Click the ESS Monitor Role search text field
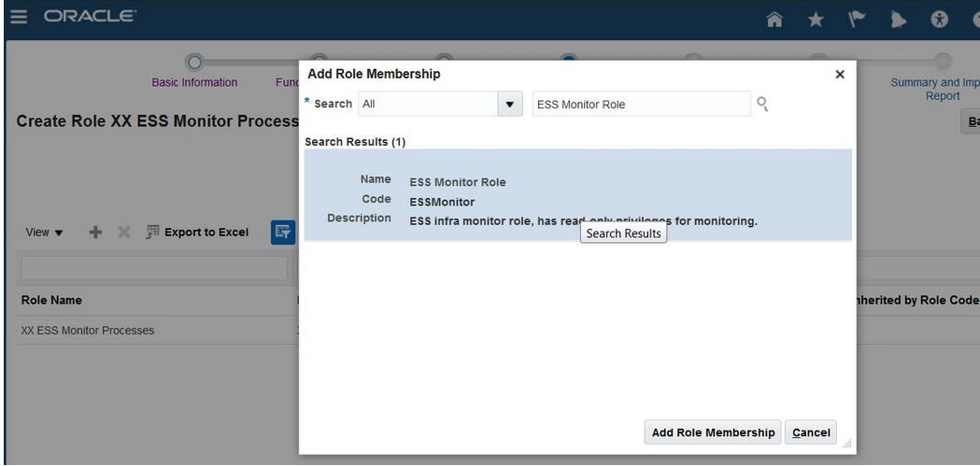 tap(640, 105)
